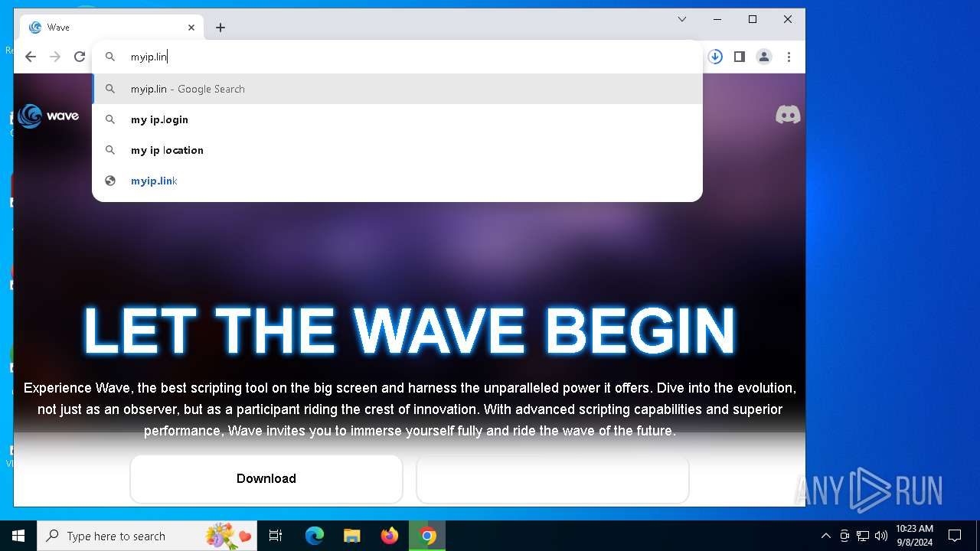Launch Firefox from the taskbar
This screenshot has width=980, height=551.
coord(390,536)
